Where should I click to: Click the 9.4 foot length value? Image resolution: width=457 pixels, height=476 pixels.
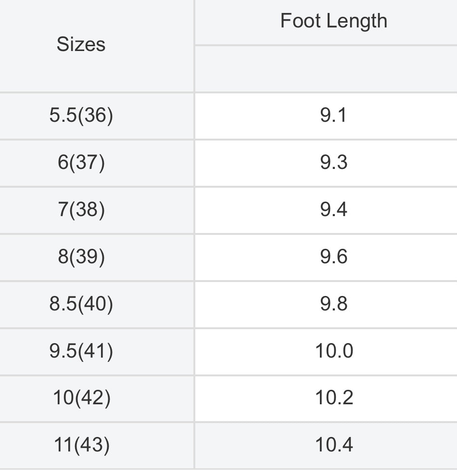[333, 209]
